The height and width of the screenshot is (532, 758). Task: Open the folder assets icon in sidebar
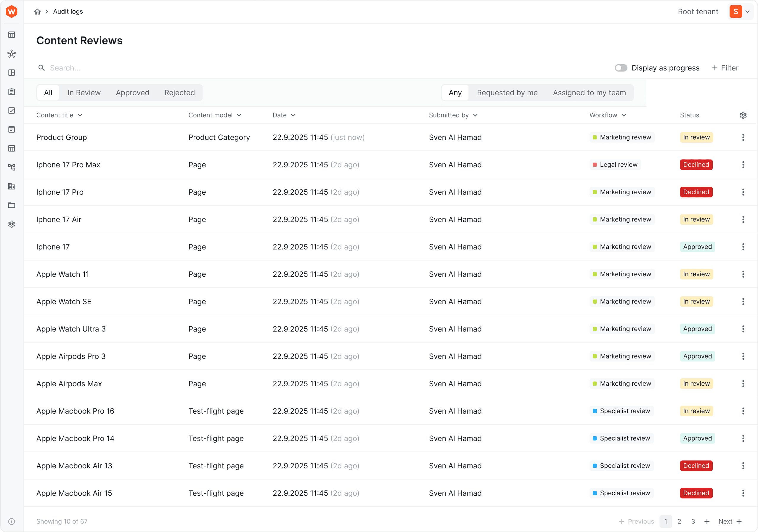pos(12,205)
